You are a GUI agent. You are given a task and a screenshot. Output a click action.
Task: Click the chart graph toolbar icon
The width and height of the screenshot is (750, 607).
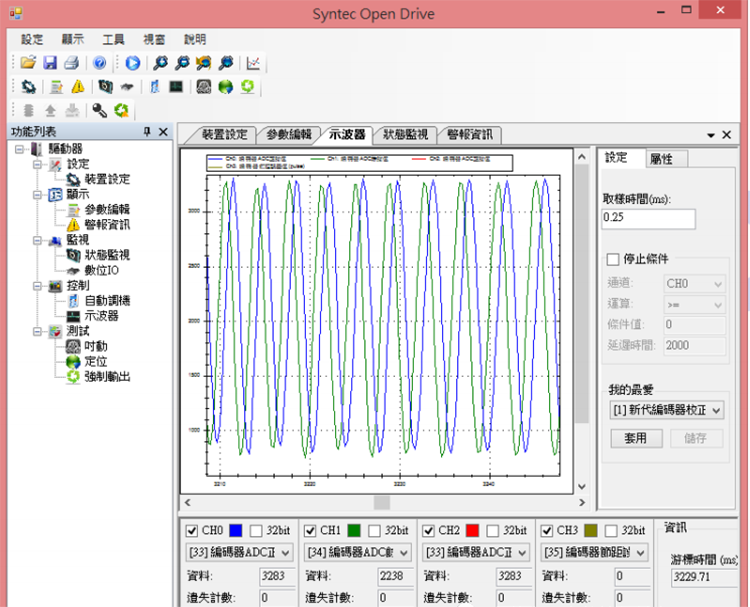[x=253, y=63]
